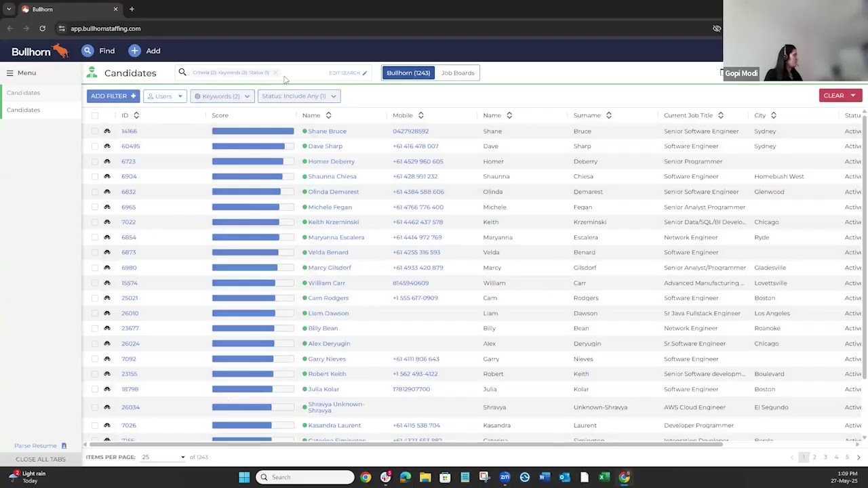Screen dimensions: 868x488
Task: Expand the Users filter dropdown
Action: (165, 96)
